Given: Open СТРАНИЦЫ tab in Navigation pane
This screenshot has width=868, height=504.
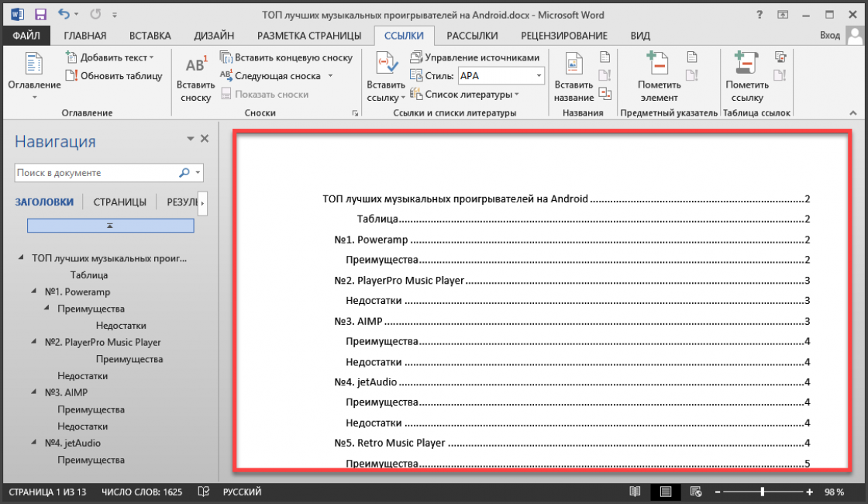Looking at the screenshot, I should [x=119, y=202].
